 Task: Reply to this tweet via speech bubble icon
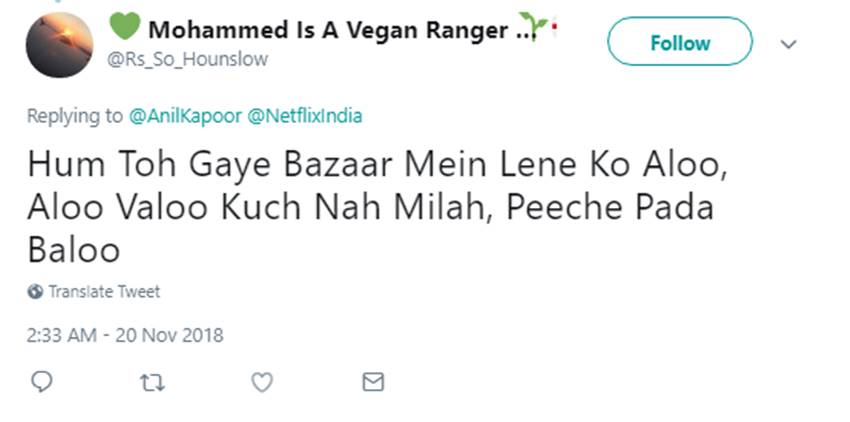42,381
